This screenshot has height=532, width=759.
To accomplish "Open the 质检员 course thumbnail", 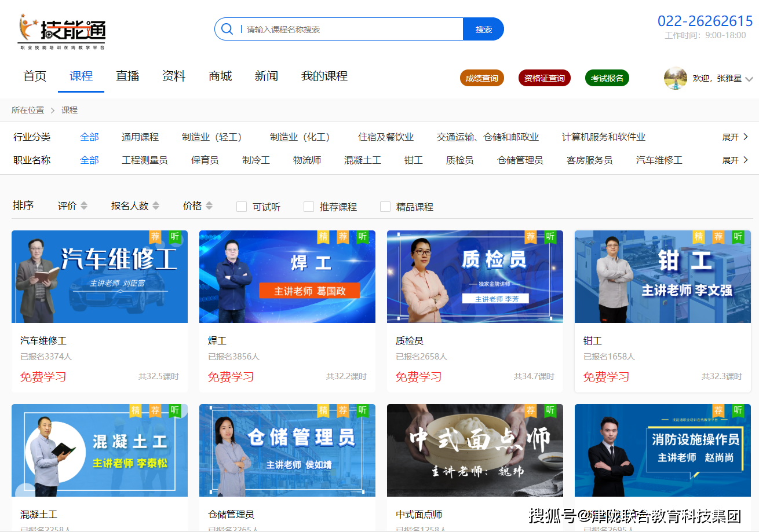I will [475, 277].
